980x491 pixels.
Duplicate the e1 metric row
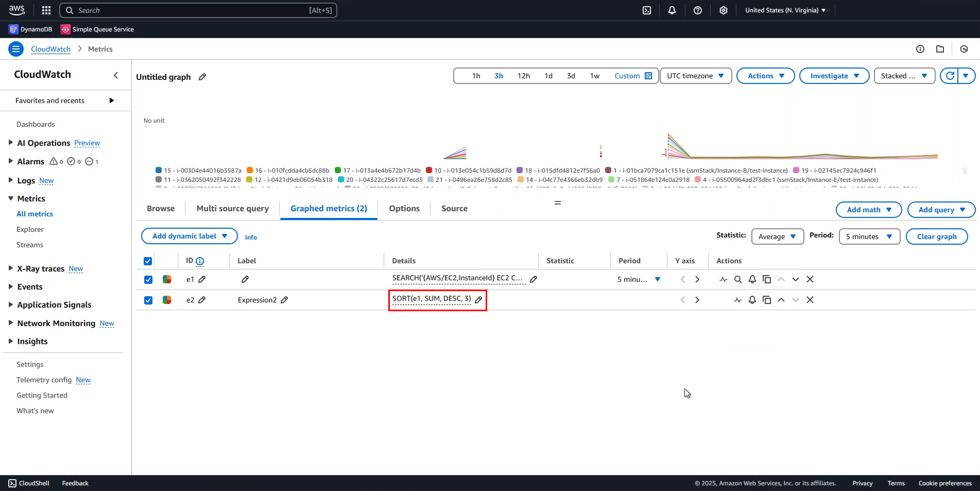pos(767,279)
